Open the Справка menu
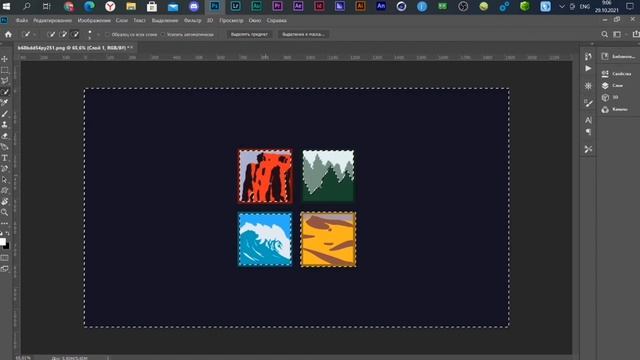640x360 pixels. click(x=276, y=20)
